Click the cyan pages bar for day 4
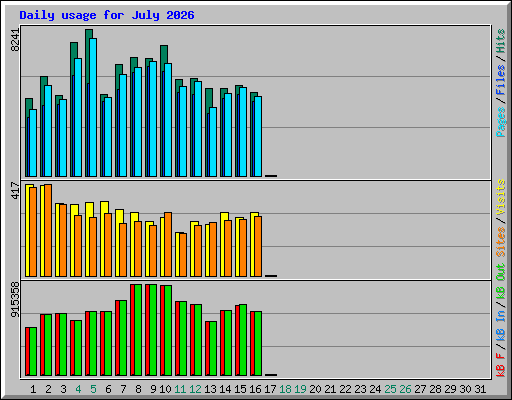The width and height of the screenshot is (512, 400). (78, 117)
